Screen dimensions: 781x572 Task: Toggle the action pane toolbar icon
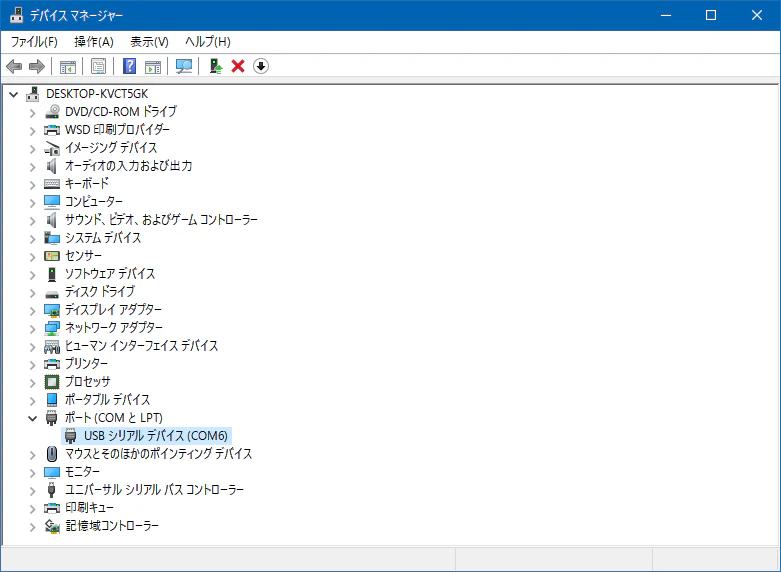tap(153, 66)
